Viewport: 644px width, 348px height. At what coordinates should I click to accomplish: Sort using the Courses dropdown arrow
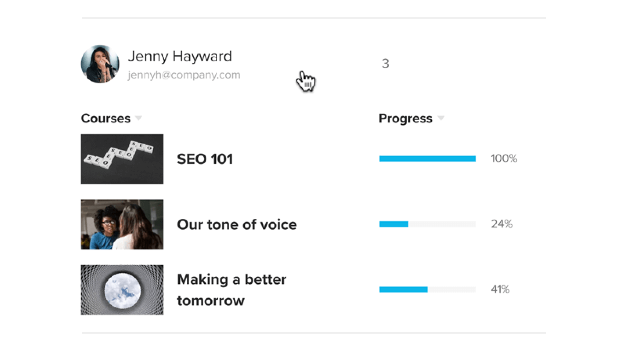click(138, 118)
